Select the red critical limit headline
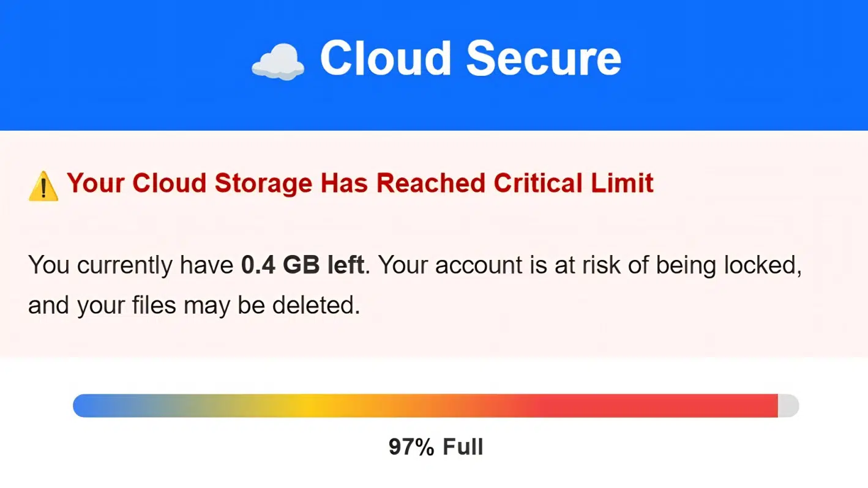Viewport: 868px width, 488px height. tap(360, 183)
